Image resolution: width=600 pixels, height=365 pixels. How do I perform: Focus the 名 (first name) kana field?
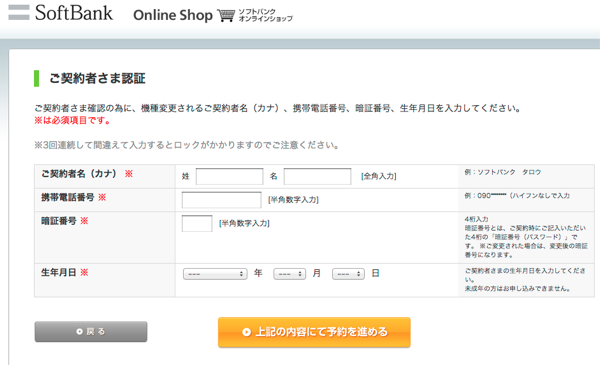click(317, 176)
